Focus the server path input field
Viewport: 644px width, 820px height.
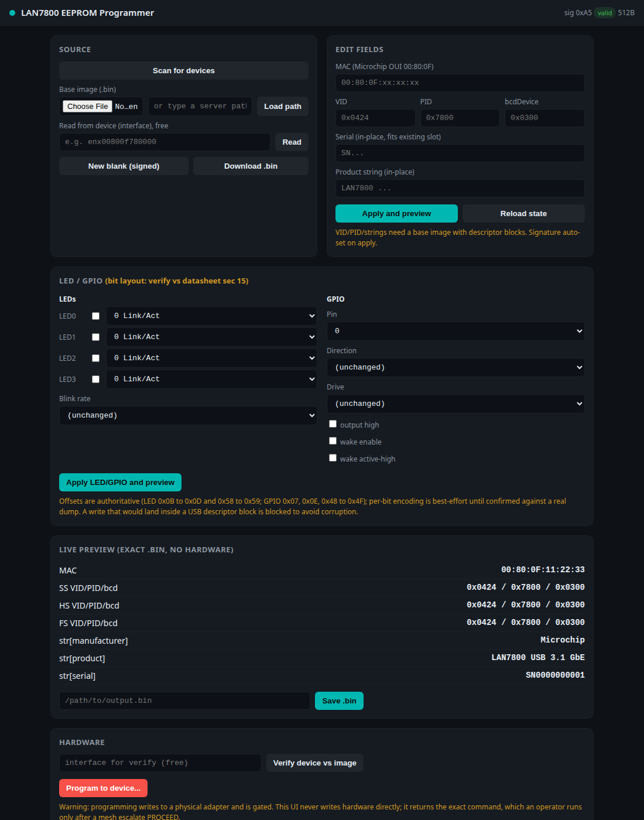pyautogui.click(x=200, y=106)
